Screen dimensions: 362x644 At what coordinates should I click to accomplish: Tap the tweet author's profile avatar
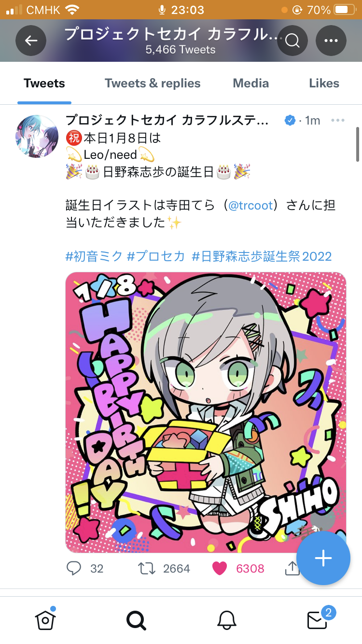click(37, 136)
